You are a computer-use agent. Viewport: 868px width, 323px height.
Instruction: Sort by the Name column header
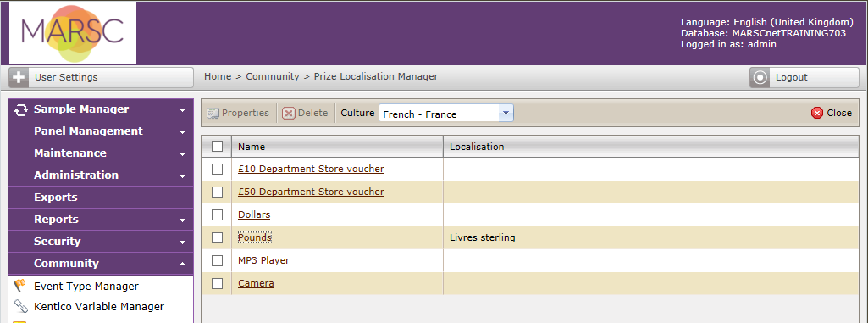tap(337, 147)
